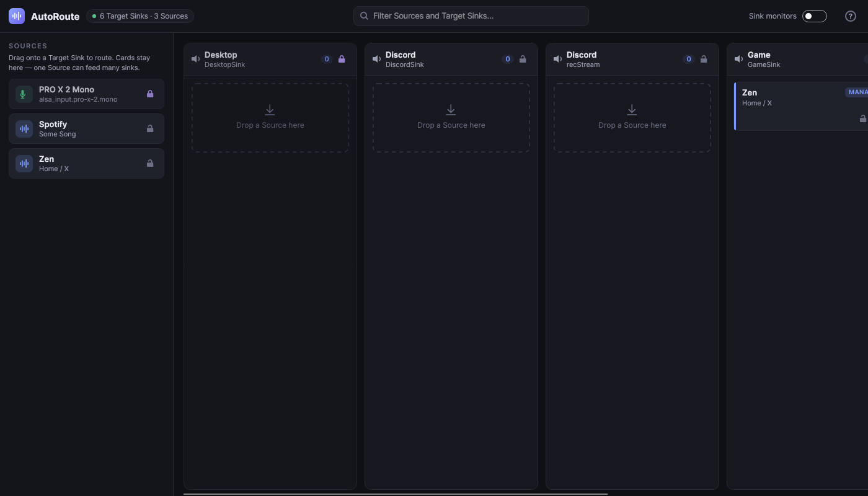
Task: Focus the Filter Sources and Target Sinks field
Action: tap(471, 16)
